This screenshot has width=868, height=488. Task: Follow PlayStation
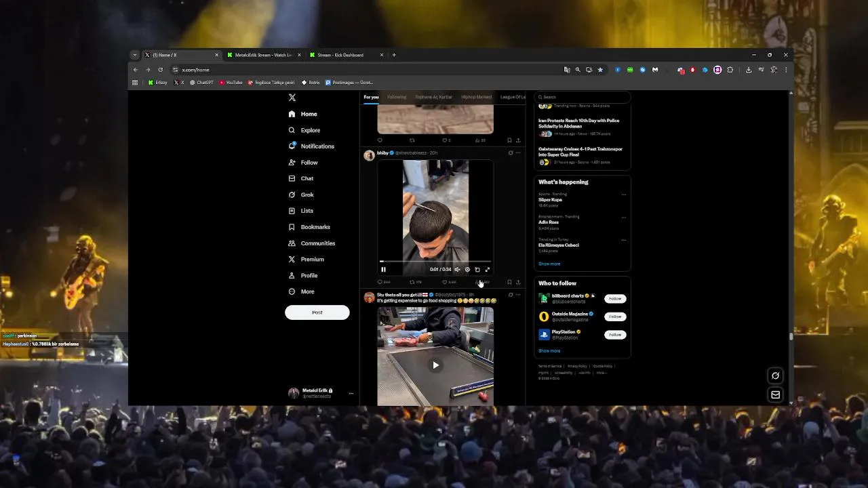(x=615, y=335)
